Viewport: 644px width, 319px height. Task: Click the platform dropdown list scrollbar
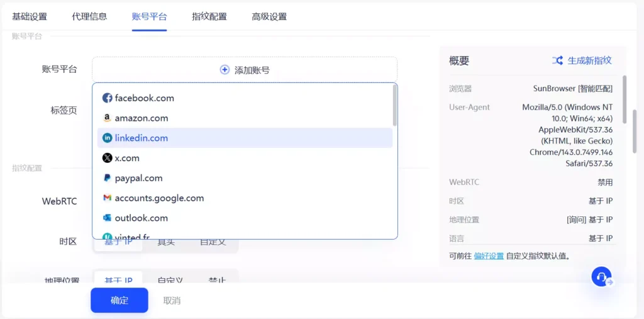[394, 106]
